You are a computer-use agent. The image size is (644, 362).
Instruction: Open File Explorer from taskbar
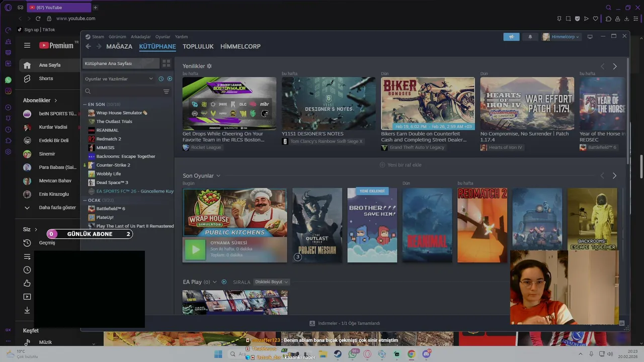click(x=323, y=354)
